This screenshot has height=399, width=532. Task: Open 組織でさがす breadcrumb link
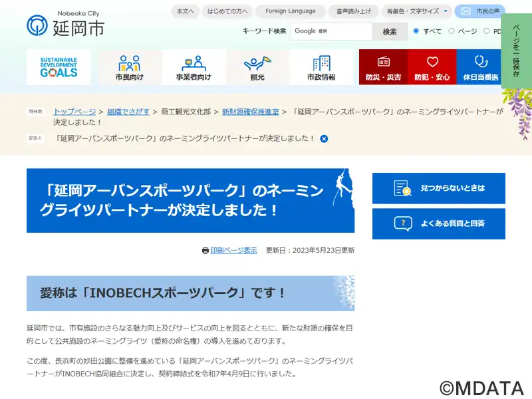(128, 112)
